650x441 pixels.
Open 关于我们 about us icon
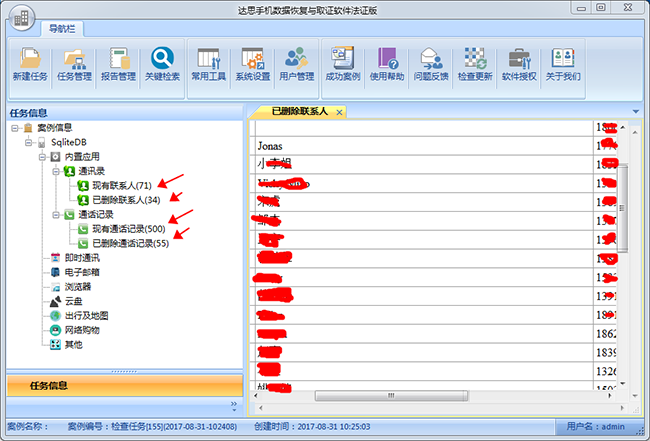tap(563, 64)
